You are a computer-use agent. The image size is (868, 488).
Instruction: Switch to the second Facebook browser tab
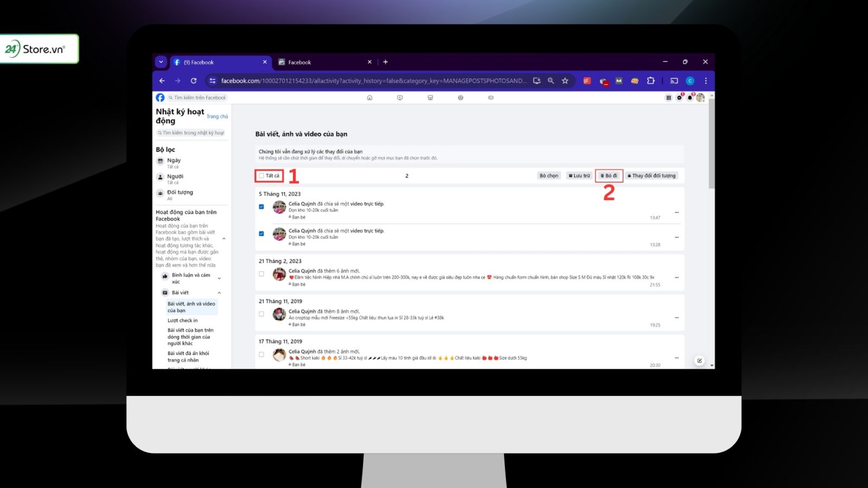[x=325, y=62]
